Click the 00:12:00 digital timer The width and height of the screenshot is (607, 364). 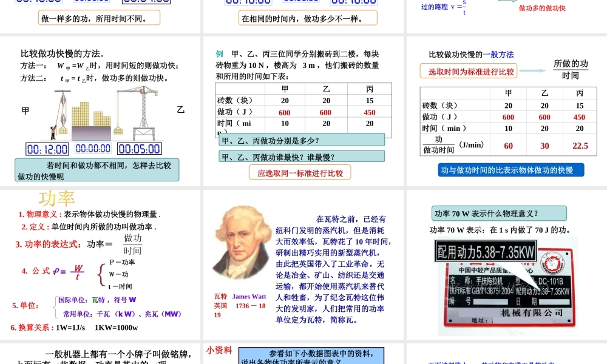pyautogui.click(x=47, y=149)
